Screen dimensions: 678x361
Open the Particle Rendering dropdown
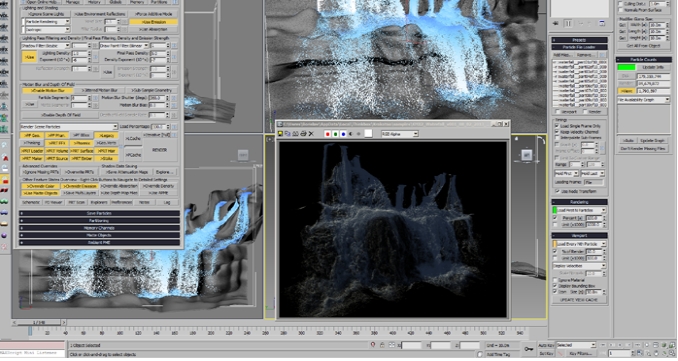click(x=47, y=21)
